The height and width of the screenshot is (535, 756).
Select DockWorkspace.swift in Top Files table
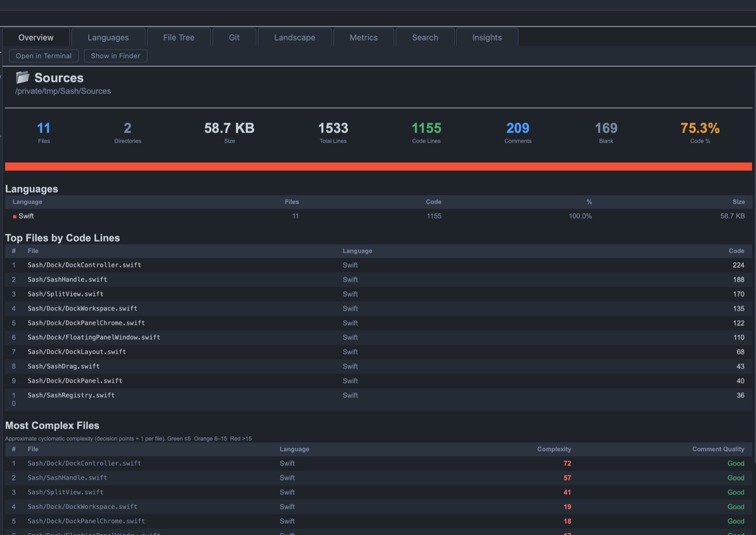pyautogui.click(x=379, y=309)
